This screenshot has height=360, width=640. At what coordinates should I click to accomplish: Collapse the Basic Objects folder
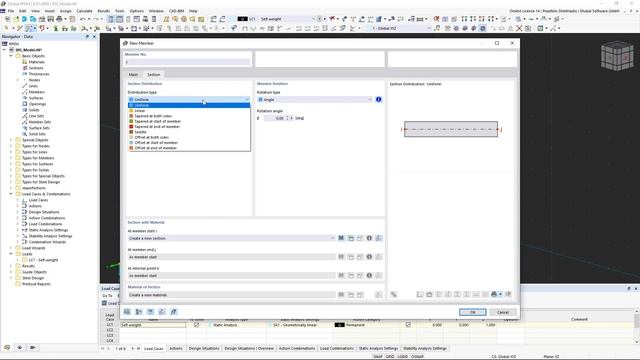click(11, 56)
